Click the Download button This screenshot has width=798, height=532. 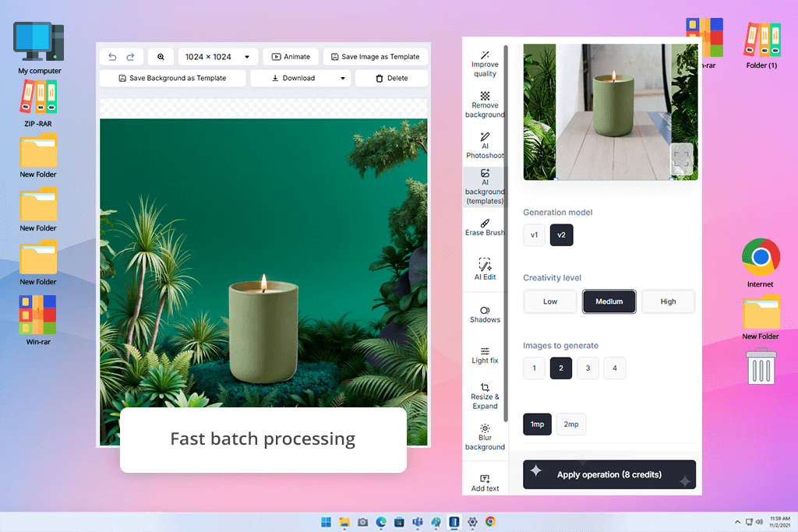click(x=293, y=79)
